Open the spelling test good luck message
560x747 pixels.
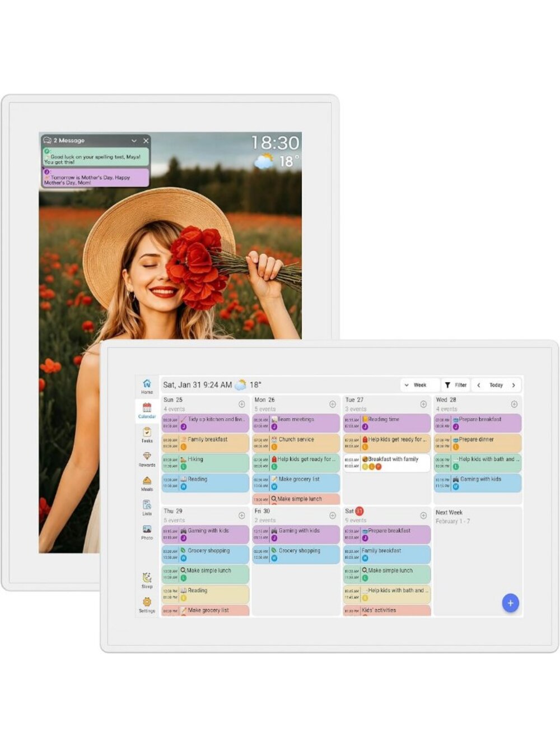(x=95, y=157)
